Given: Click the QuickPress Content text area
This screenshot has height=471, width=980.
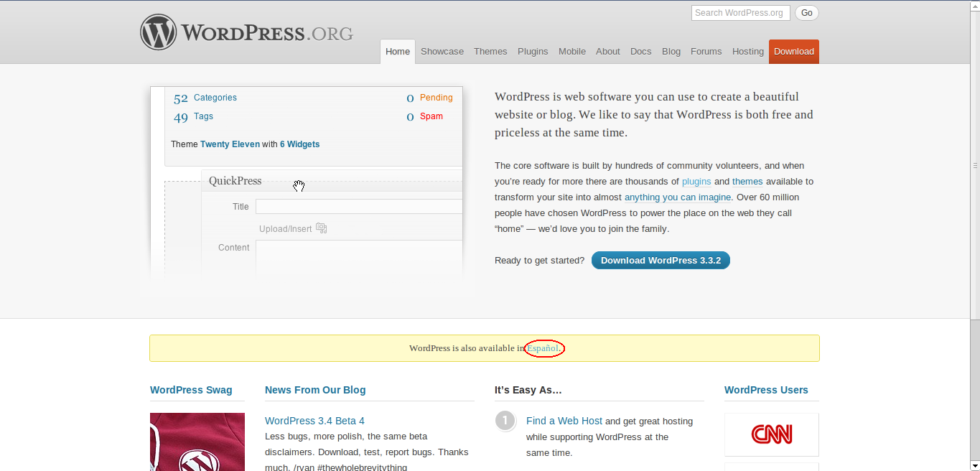Looking at the screenshot, I should click(359, 258).
